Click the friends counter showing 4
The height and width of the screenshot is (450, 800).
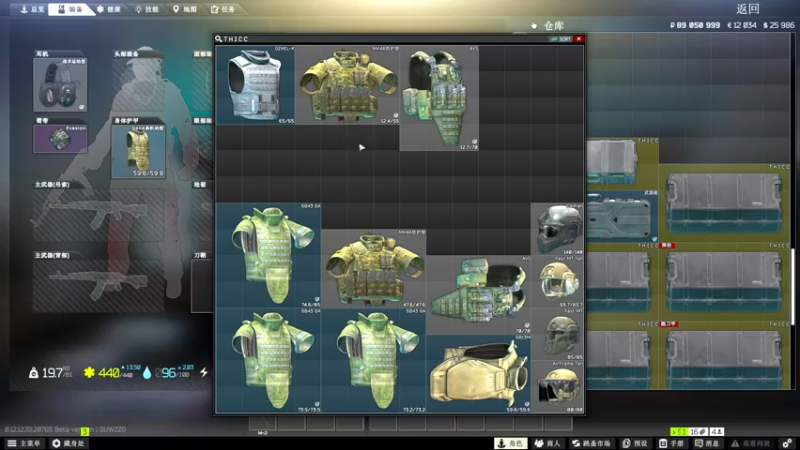[x=716, y=432]
